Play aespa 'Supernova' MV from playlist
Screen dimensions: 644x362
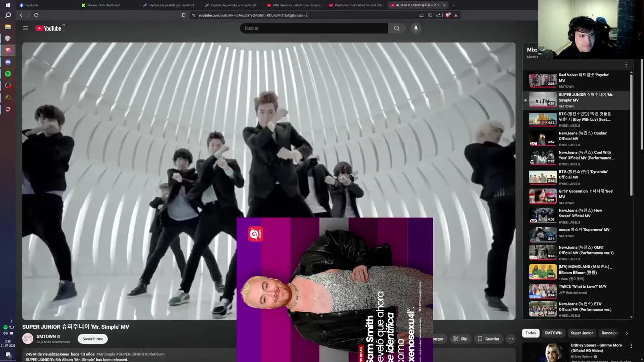pos(577,235)
